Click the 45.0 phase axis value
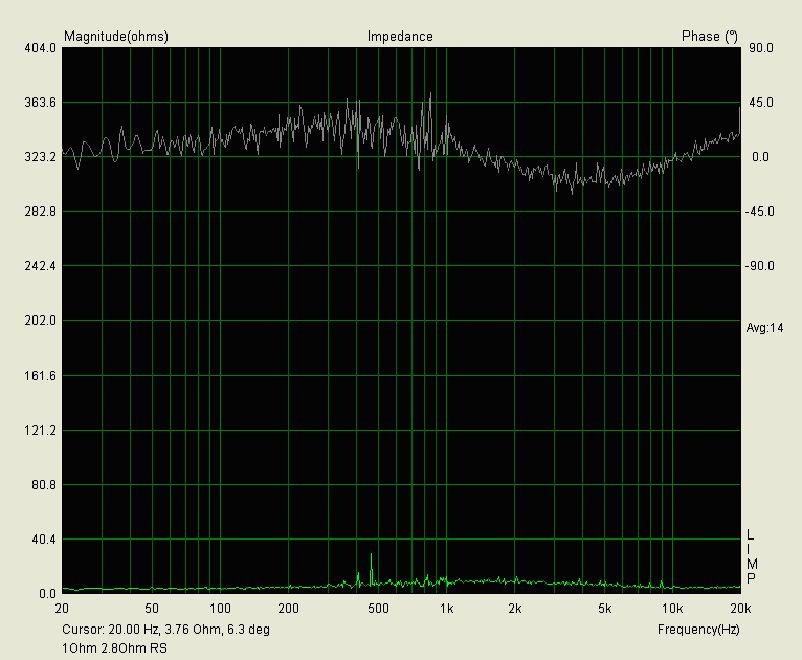This screenshot has height=660, width=802. click(761, 103)
